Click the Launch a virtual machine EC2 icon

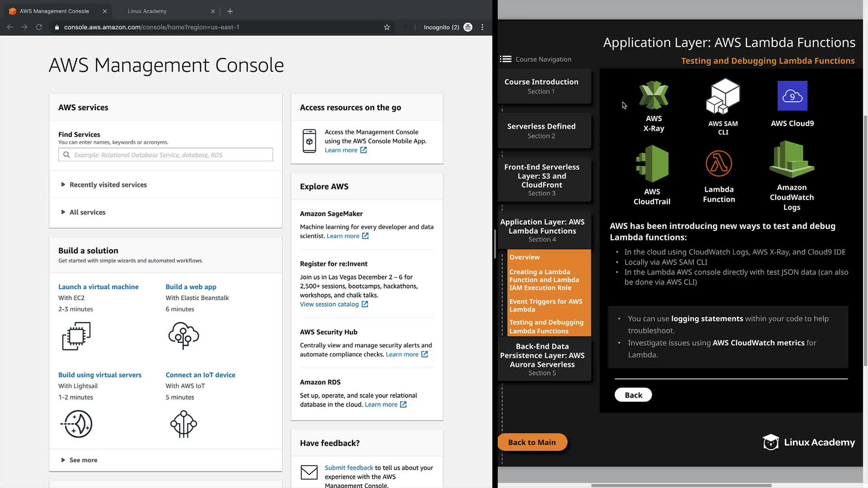point(76,336)
